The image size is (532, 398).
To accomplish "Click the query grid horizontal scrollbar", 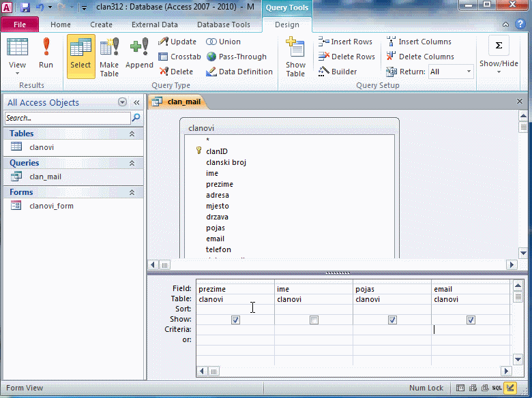I will [x=355, y=371].
